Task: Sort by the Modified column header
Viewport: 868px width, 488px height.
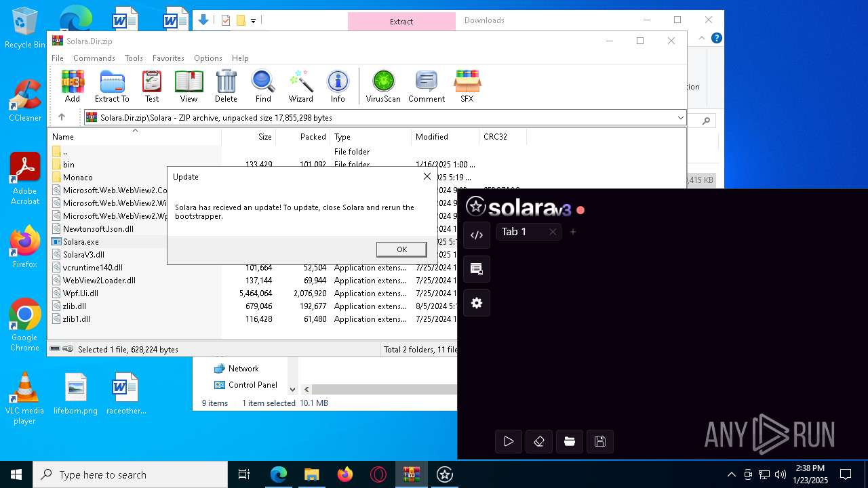Action: tap(446, 137)
